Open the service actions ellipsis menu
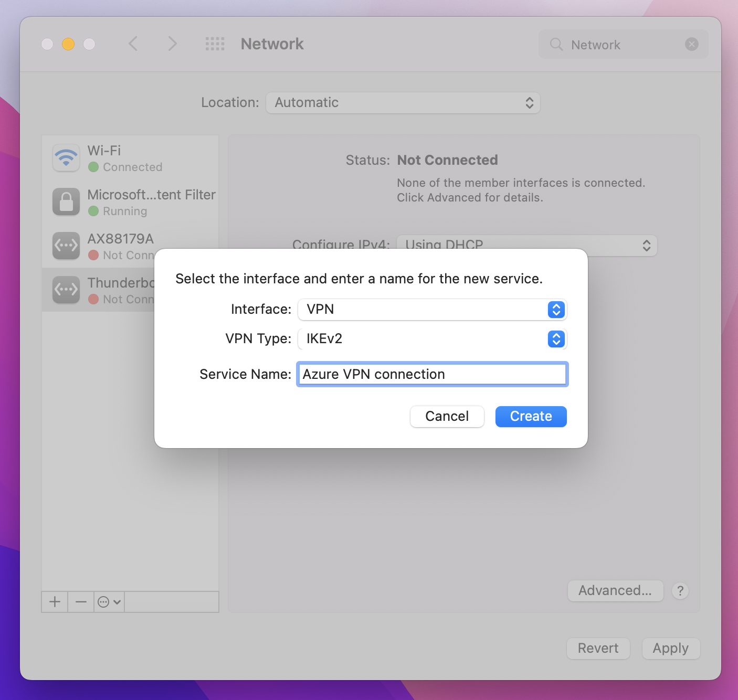Screen dimensions: 738x700 click(x=109, y=601)
